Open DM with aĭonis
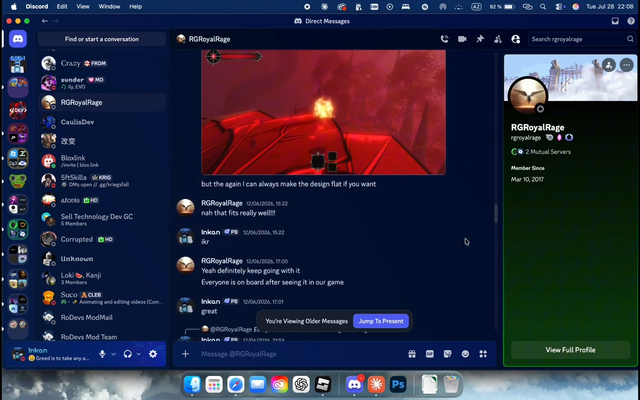Image resolution: width=640 pixels, height=400 pixels. click(102, 200)
